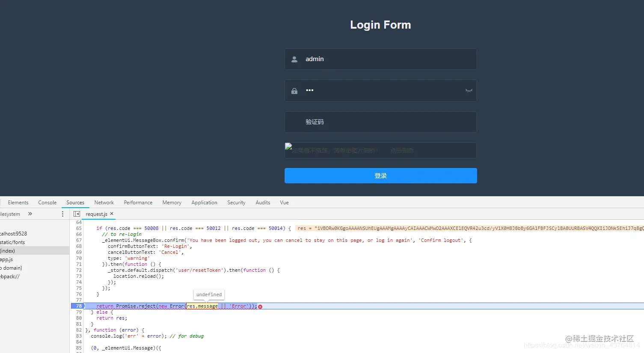Click the red error icon on line 78

coord(260,306)
